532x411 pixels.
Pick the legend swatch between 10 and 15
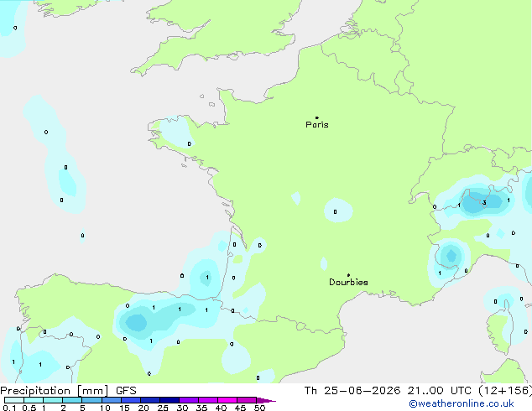click(x=112, y=400)
